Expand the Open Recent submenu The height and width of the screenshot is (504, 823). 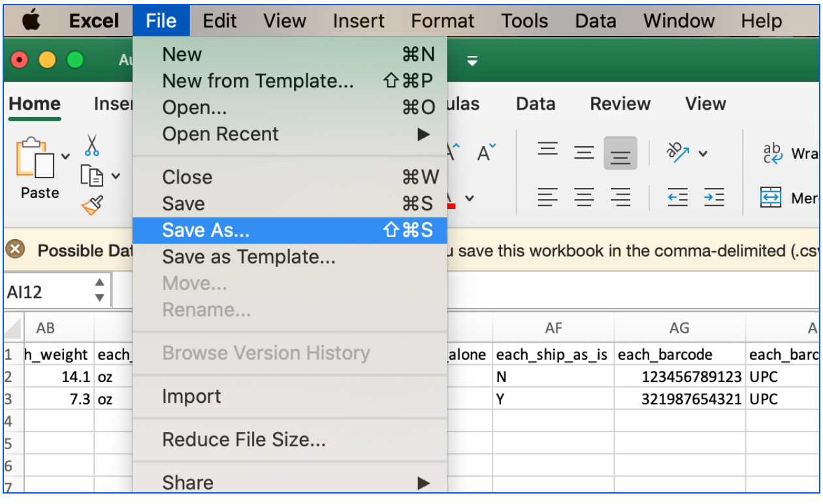tap(423, 134)
